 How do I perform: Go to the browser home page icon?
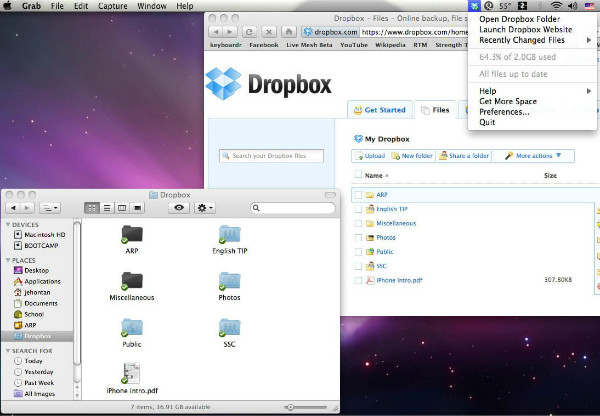click(x=289, y=32)
